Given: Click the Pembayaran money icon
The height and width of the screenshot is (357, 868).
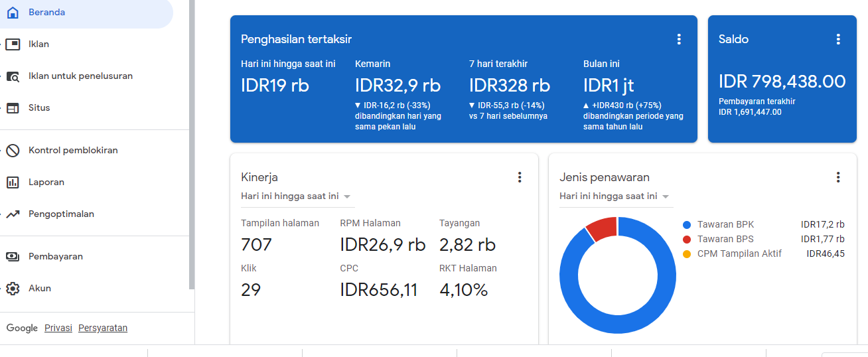Looking at the screenshot, I should click(13, 257).
